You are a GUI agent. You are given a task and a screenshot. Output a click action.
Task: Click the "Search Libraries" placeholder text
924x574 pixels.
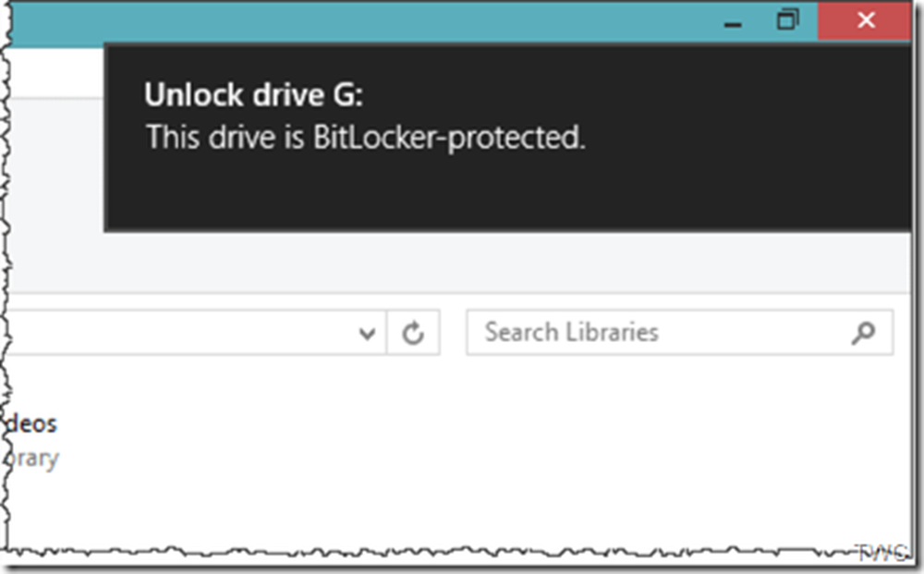(x=571, y=333)
